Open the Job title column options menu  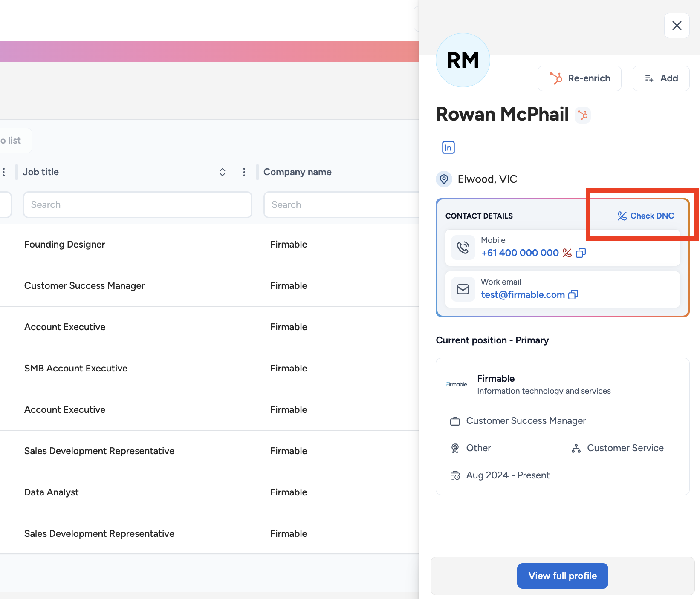point(244,172)
